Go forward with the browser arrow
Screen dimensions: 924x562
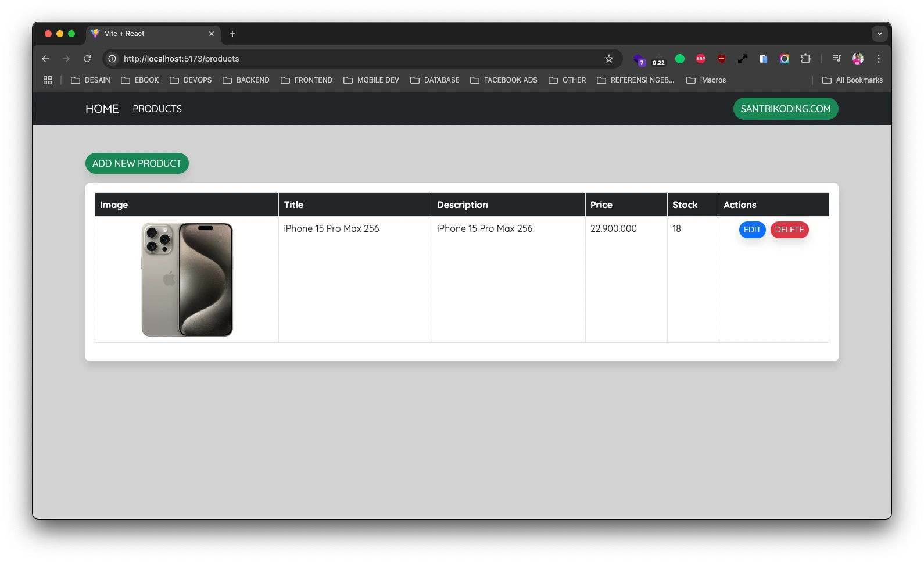66,59
